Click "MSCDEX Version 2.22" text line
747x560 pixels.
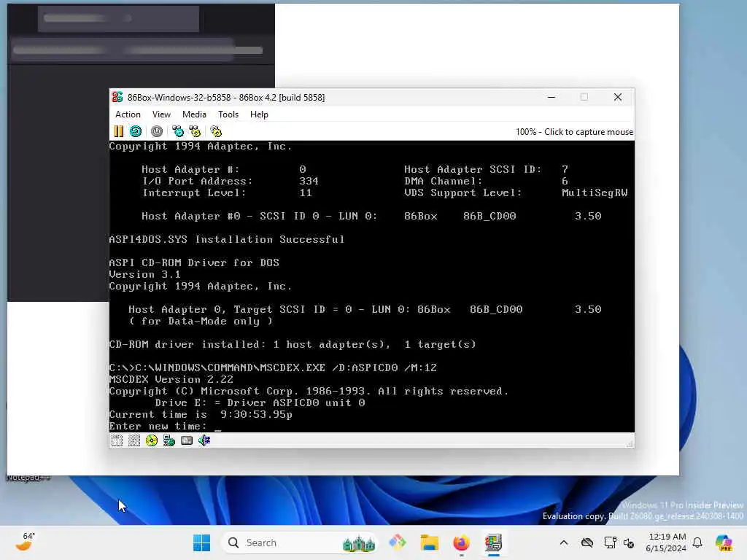[x=171, y=379]
